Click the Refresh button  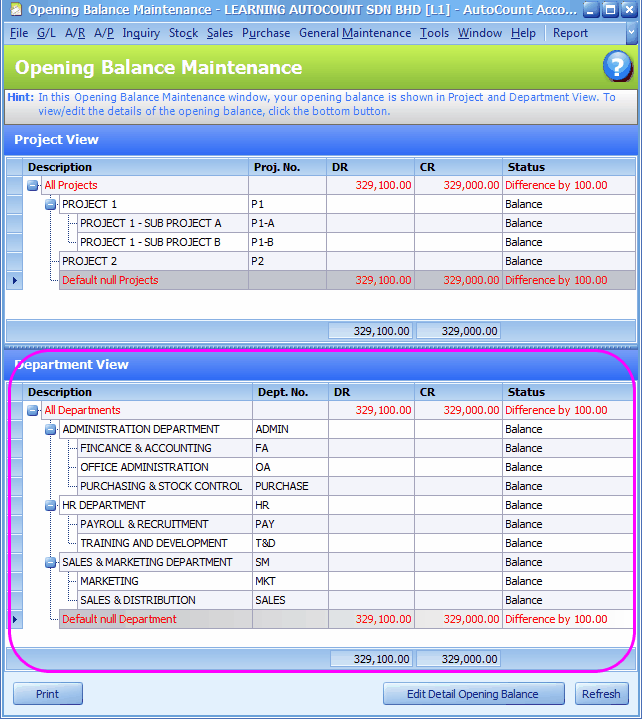pos(601,694)
